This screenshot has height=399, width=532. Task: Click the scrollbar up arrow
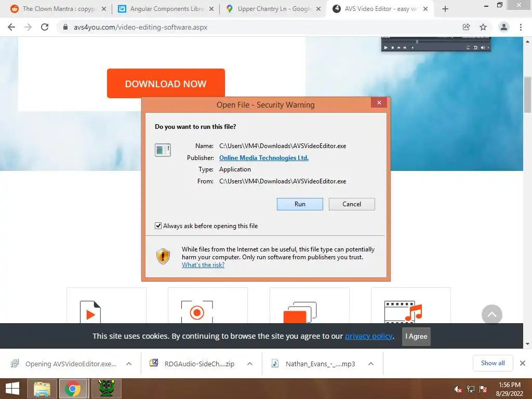(x=527, y=42)
